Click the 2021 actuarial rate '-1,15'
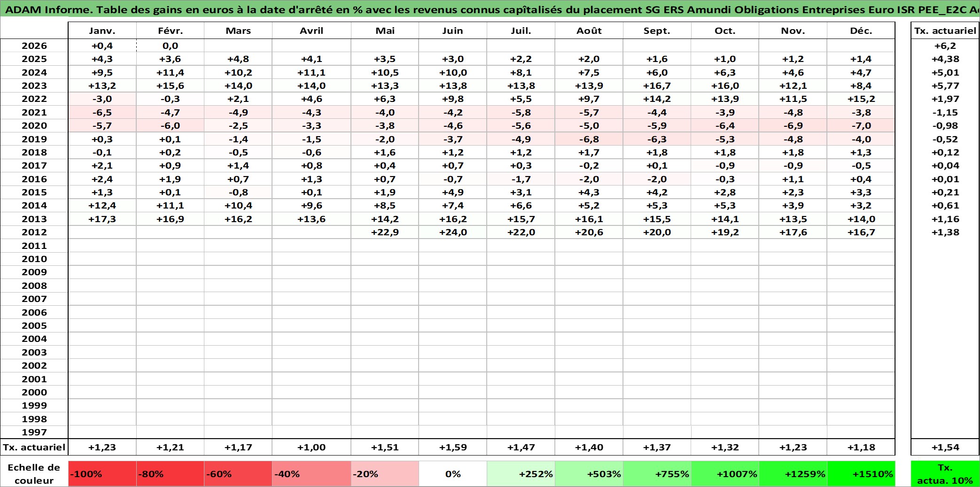980x487 pixels. (945, 112)
